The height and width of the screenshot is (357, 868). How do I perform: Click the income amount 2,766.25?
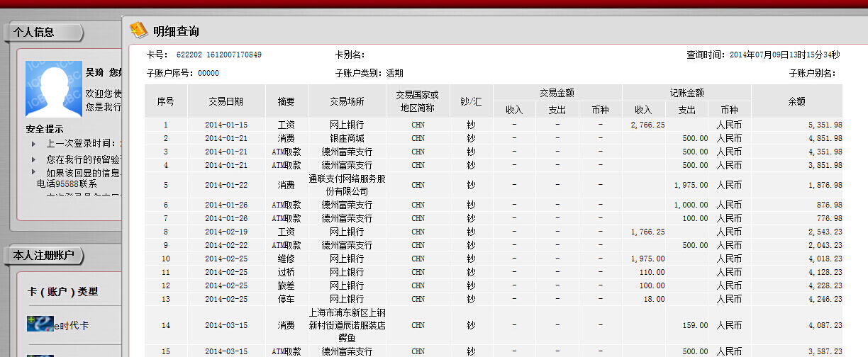(x=647, y=125)
